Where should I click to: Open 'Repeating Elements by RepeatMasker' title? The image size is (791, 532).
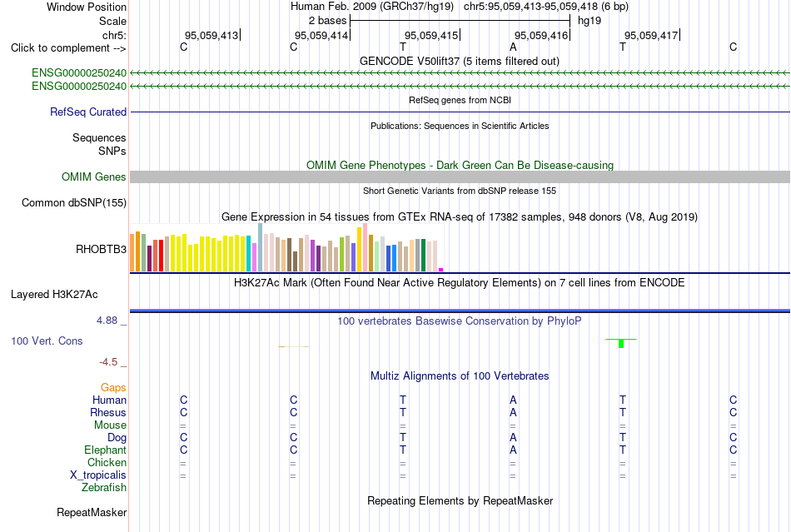coord(460,500)
